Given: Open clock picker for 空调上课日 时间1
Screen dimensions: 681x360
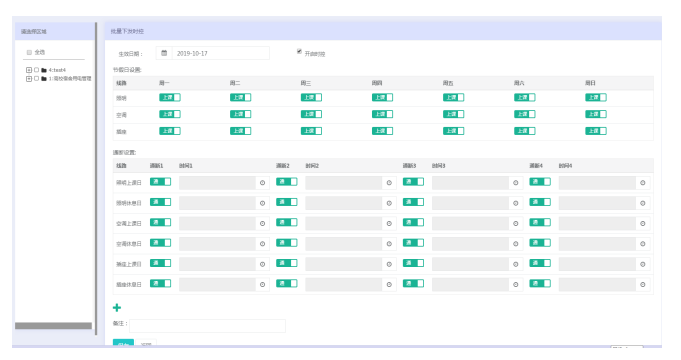Looking at the screenshot, I should click(262, 224).
